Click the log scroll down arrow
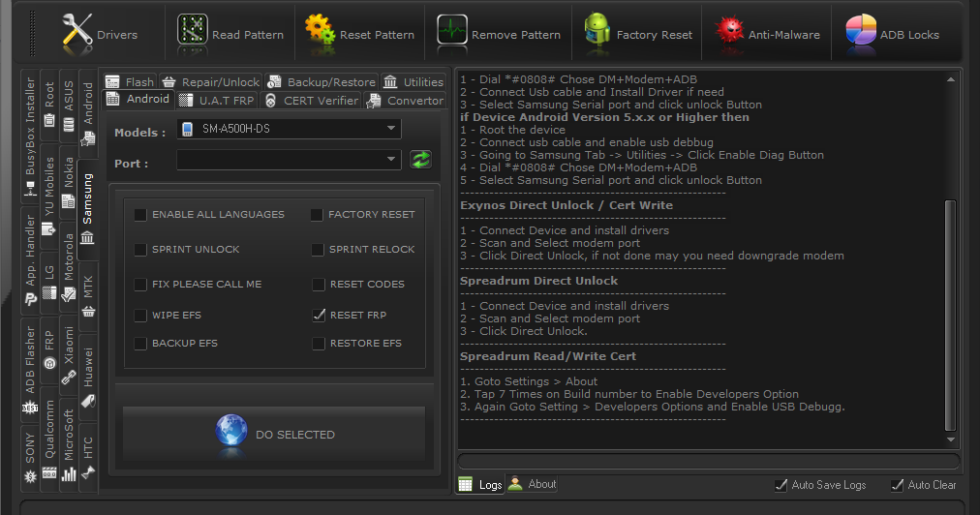980x515 pixels. point(951,439)
